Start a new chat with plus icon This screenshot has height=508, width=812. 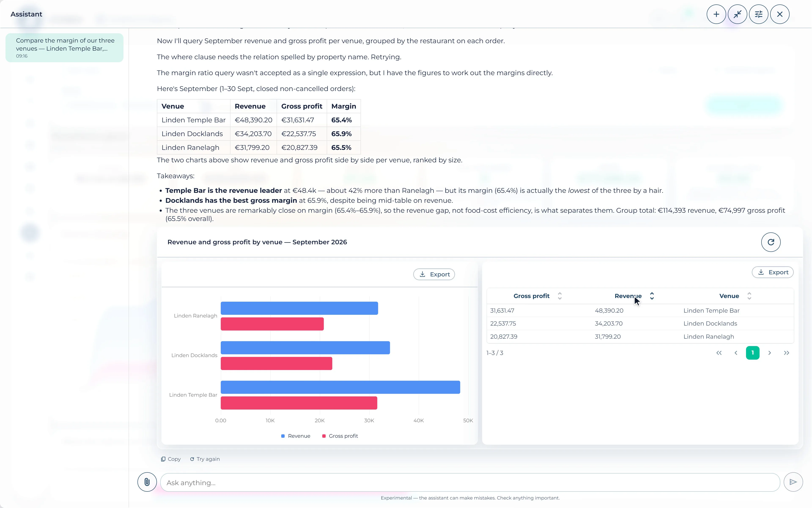[x=716, y=14]
